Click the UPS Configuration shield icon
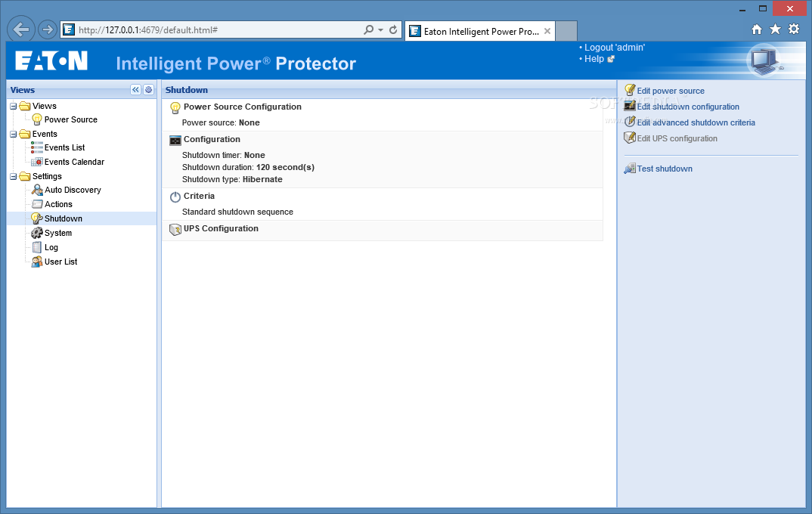This screenshot has width=812, height=514. [x=175, y=229]
